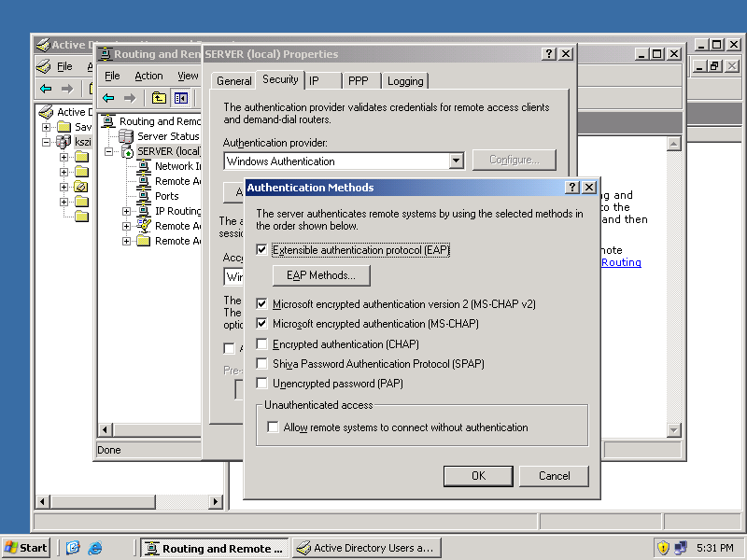The height and width of the screenshot is (560, 747).
Task: Click help question mark in SERVER Properties title
Action: 549,54
